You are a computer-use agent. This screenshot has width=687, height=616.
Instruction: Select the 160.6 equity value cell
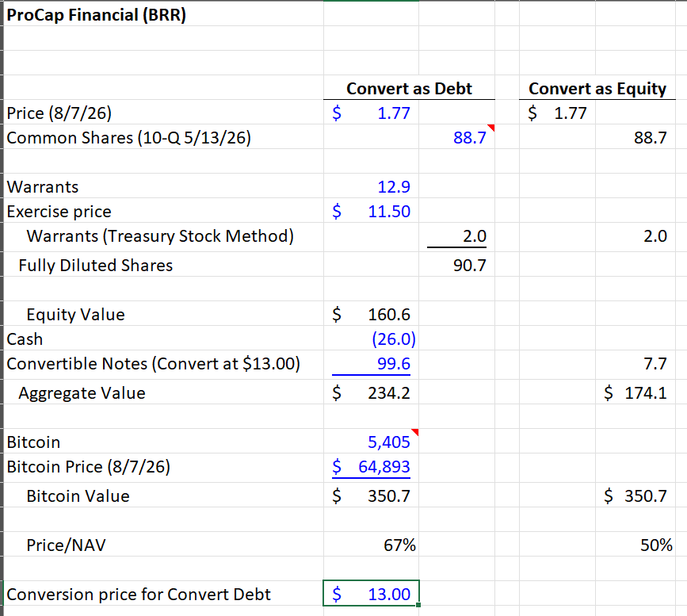tap(371, 315)
